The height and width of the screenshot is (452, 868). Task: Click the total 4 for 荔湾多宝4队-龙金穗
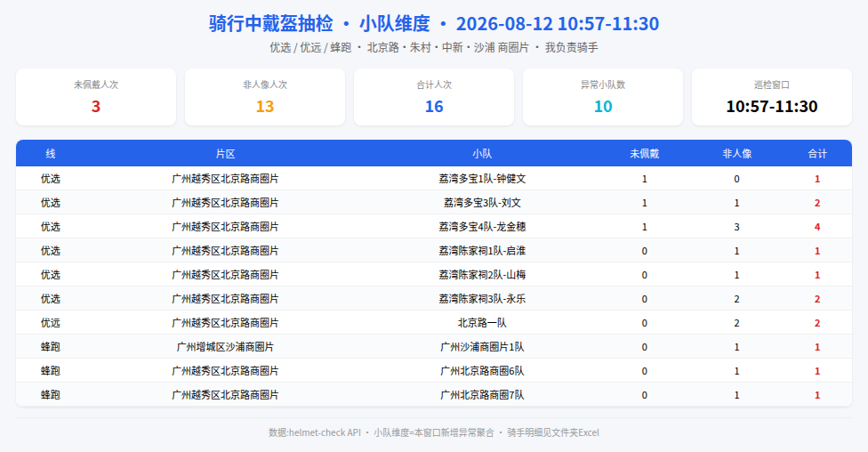pyautogui.click(x=817, y=227)
